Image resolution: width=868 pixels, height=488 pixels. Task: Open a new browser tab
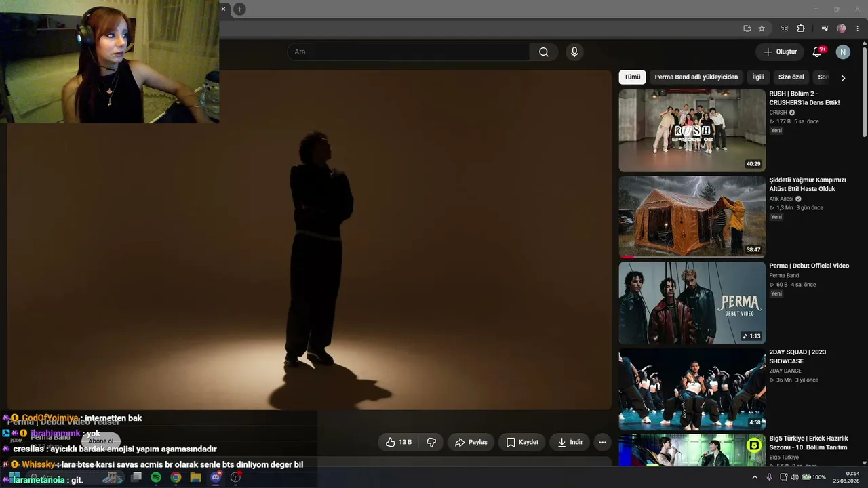pyautogui.click(x=239, y=9)
